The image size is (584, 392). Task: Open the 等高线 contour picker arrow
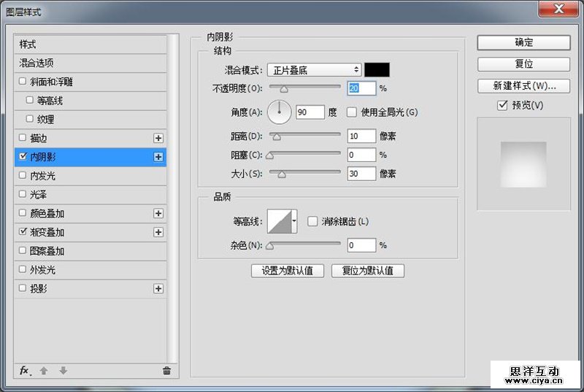(x=294, y=221)
